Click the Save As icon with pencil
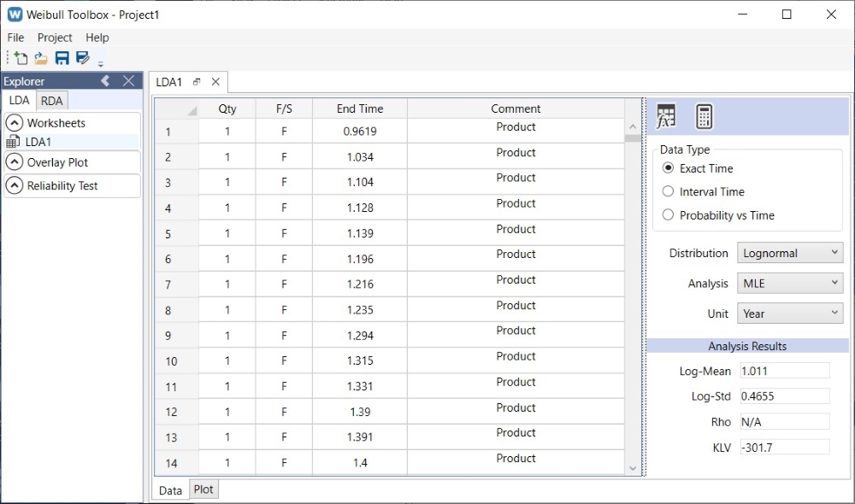 click(83, 58)
